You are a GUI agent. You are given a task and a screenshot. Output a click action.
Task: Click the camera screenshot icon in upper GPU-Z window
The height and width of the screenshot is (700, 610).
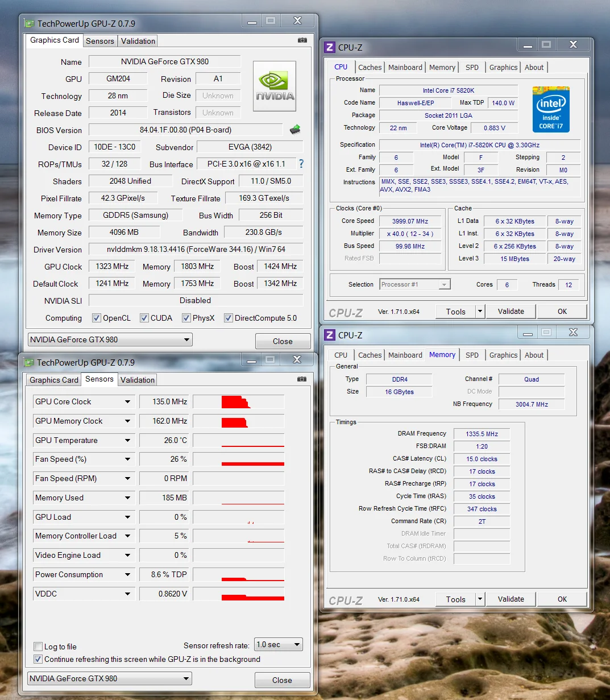point(302,40)
